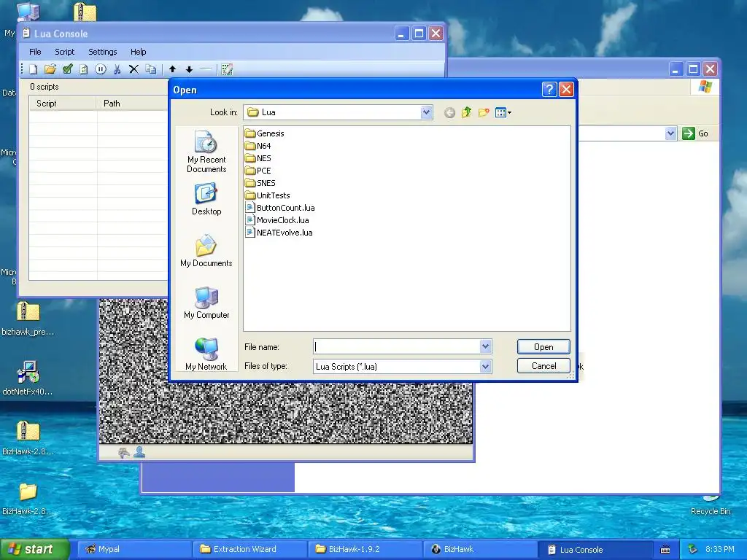The width and height of the screenshot is (747, 560).
Task: Open My Recent Documents in places bar
Action: tap(206, 152)
